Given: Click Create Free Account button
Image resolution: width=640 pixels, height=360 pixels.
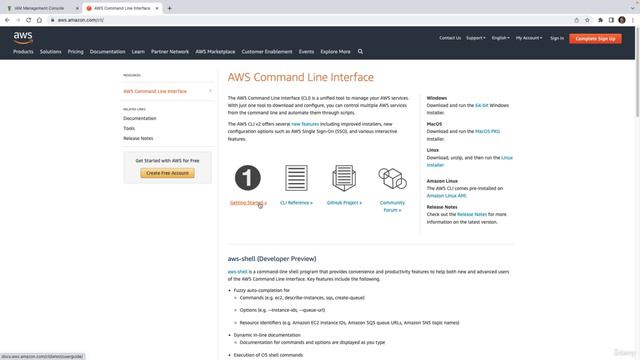Looking at the screenshot, I should 167,173.
